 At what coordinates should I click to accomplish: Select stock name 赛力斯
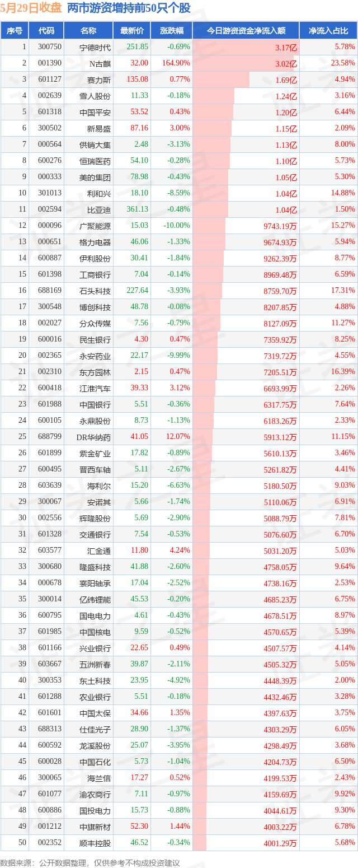99,80
